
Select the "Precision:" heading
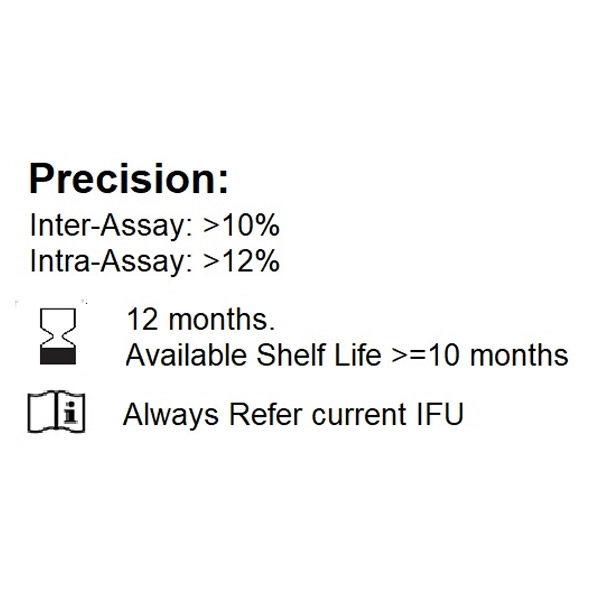coord(129,179)
